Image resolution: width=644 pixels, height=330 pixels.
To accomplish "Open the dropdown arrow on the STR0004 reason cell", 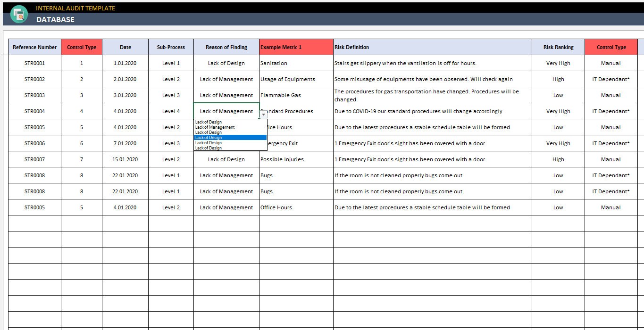I will (x=263, y=115).
